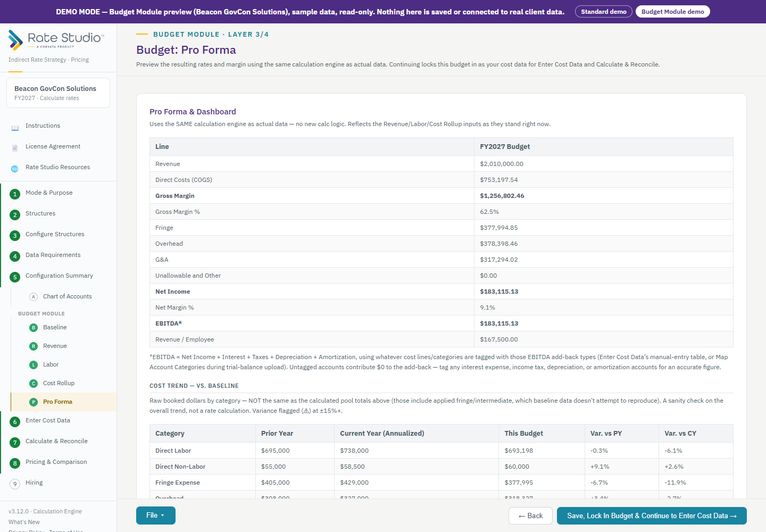Click Net Income value $183,115.13

pyautogui.click(x=499, y=292)
